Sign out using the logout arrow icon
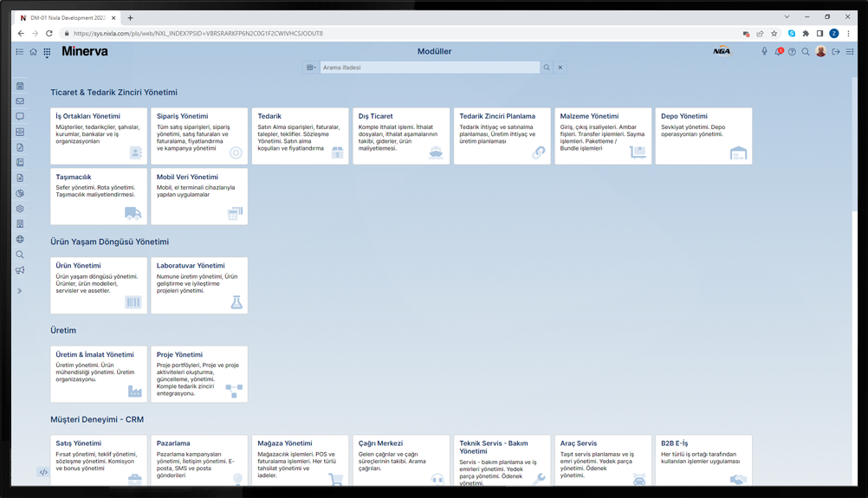The width and height of the screenshot is (868, 498). [836, 52]
